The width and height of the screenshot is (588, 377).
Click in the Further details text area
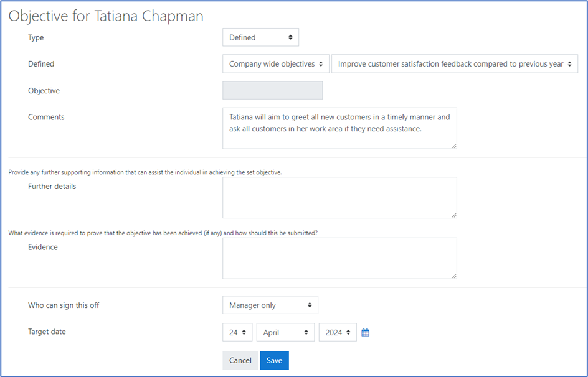click(339, 197)
